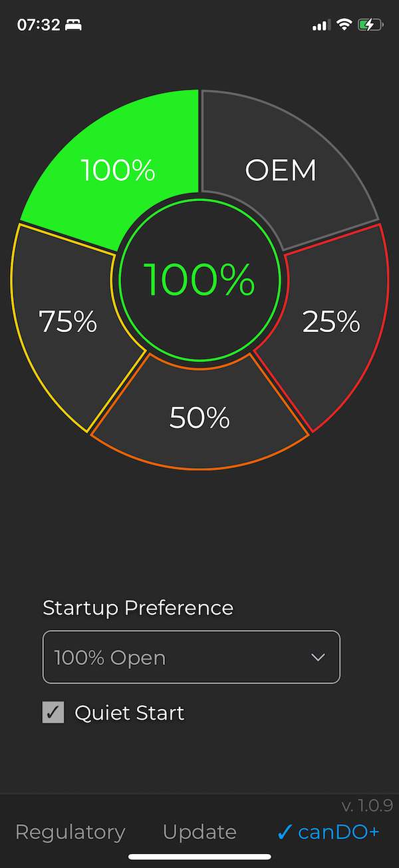Expand the 100% Open selector chevron
399x868 pixels.
point(319,657)
